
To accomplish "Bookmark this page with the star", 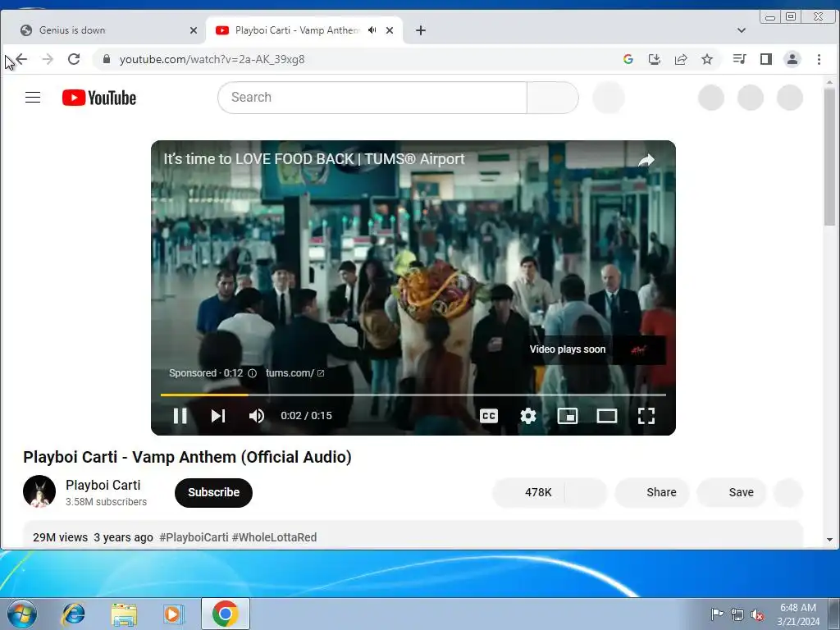I will point(707,59).
